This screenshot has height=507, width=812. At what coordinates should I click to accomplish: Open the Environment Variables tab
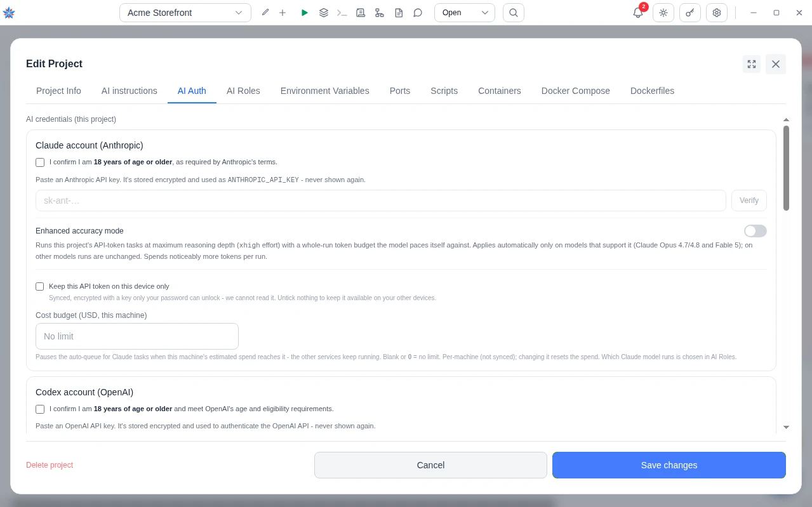tap(325, 91)
